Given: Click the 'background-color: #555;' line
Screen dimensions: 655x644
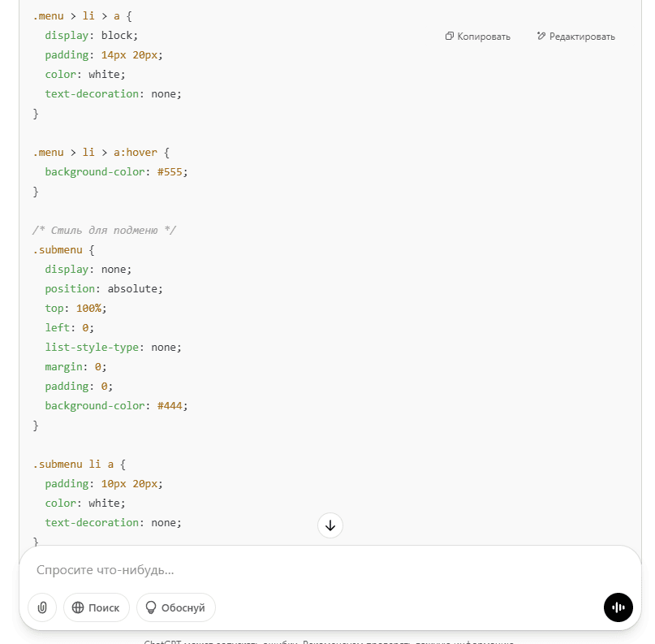Looking at the screenshot, I should pyautogui.click(x=116, y=172).
